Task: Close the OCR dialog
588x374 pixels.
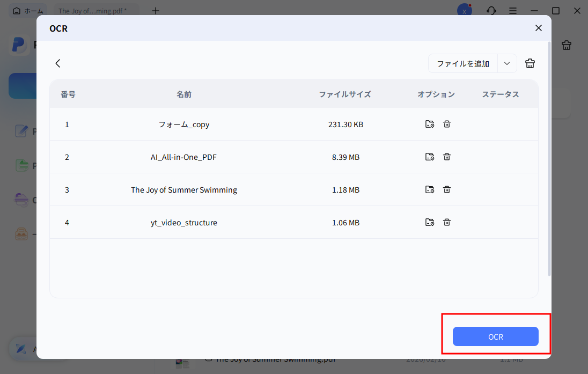Action: click(539, 28)
